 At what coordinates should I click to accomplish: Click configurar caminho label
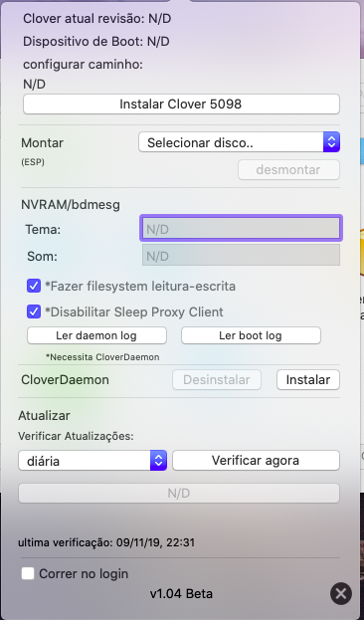[83, 65]
